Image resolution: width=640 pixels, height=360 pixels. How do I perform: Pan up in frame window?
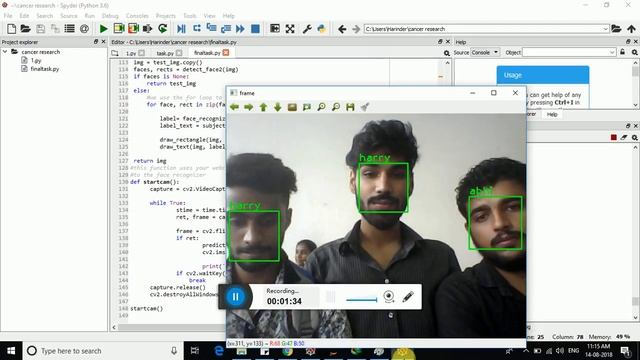click(x=263, y=107)
